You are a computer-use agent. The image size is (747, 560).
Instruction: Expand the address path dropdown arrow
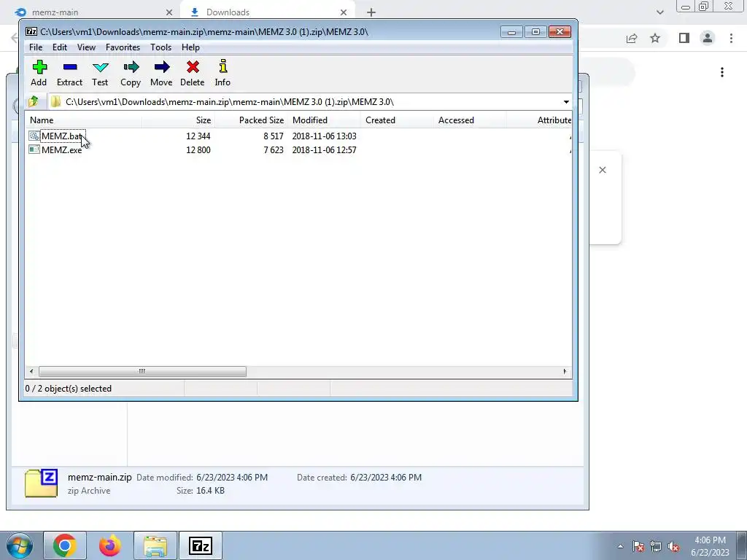click(x=566, y=102)
